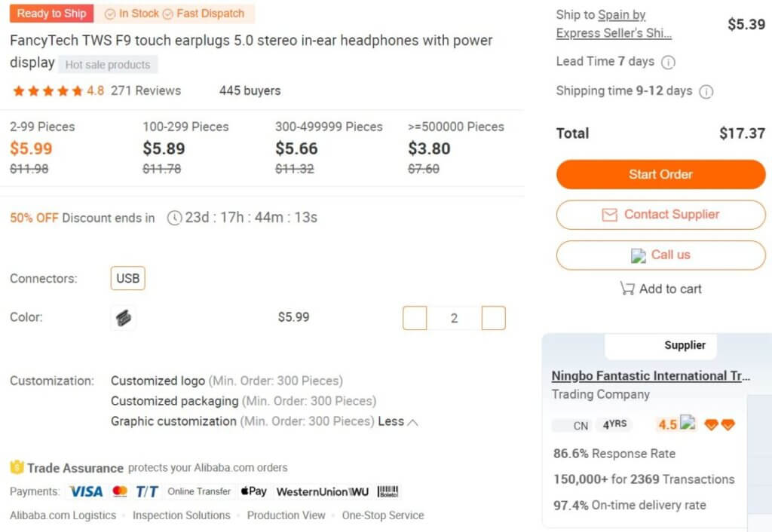Click the quantity input field
The image size is (772, 532).
[x=454, y=318]
